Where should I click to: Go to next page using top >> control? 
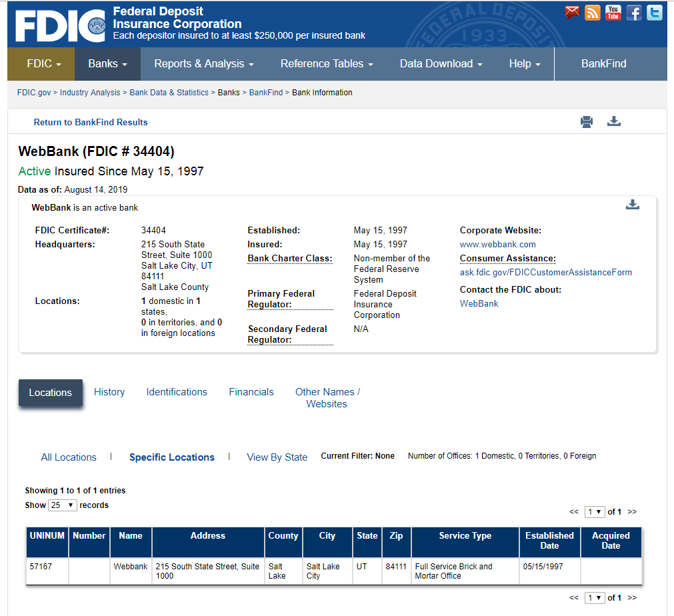[x=632, y=511]
